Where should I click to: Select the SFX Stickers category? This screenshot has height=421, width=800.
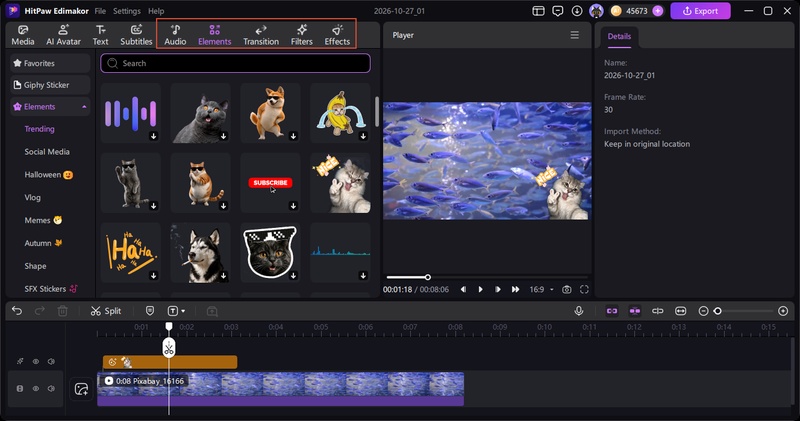(51, 289)
